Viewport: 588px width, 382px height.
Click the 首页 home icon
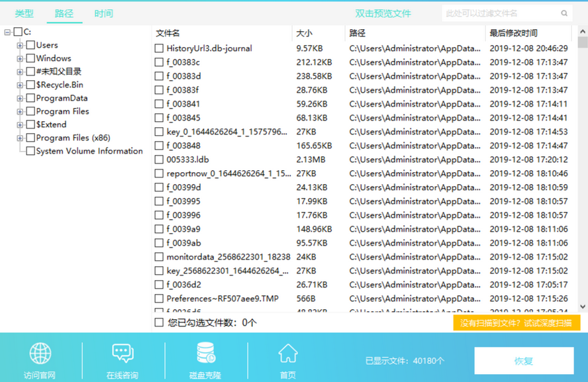click(287, 353)
